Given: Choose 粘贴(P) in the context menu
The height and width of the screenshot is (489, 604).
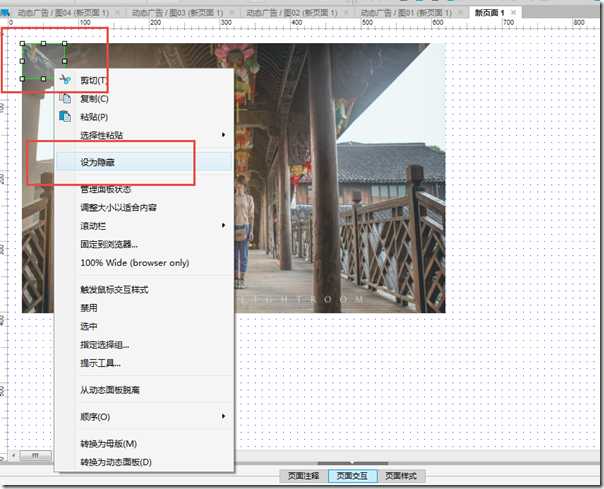Looking at the screenshot, I should point(144,117).
